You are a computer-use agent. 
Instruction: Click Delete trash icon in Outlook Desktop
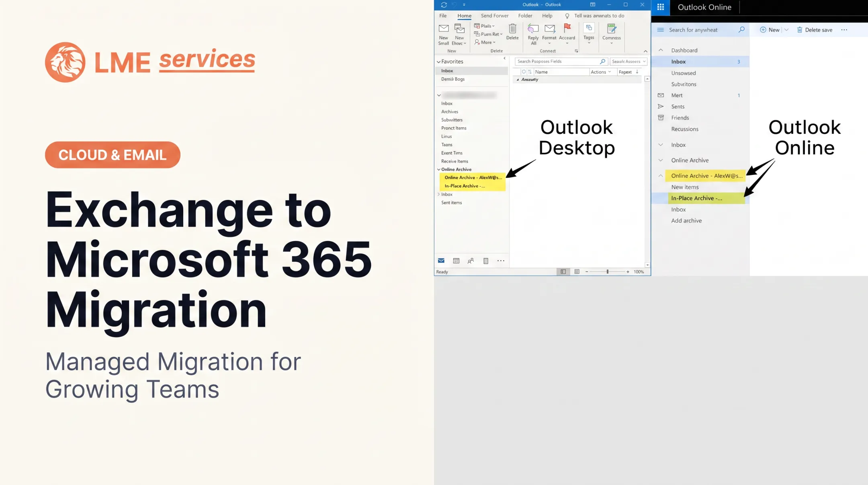pos(512,29)
